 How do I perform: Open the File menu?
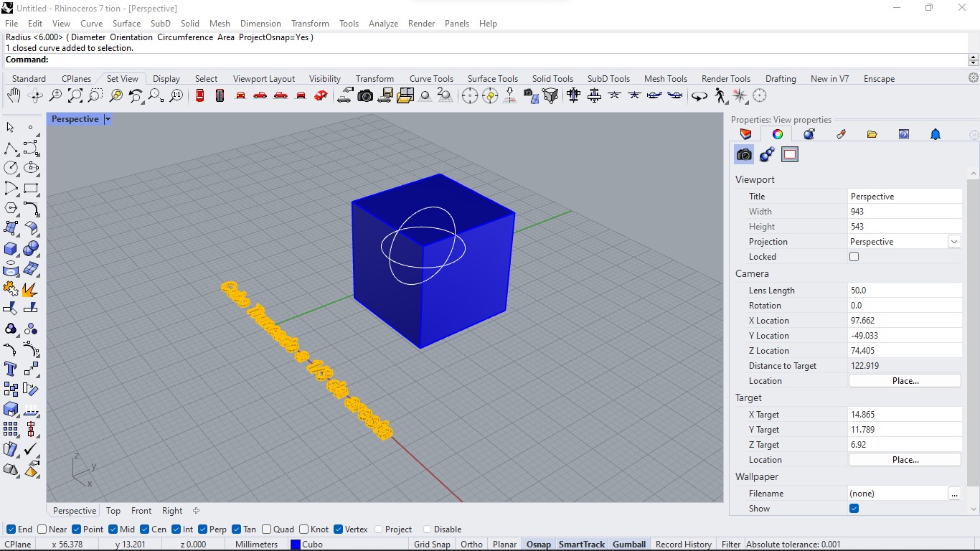coord(11,24)
